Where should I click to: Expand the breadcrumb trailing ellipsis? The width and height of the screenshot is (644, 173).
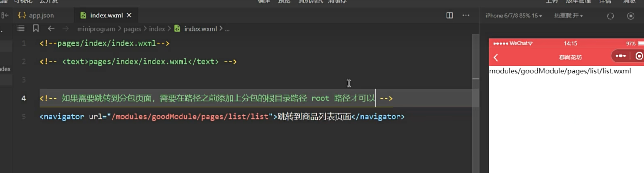tap(227, 29)
